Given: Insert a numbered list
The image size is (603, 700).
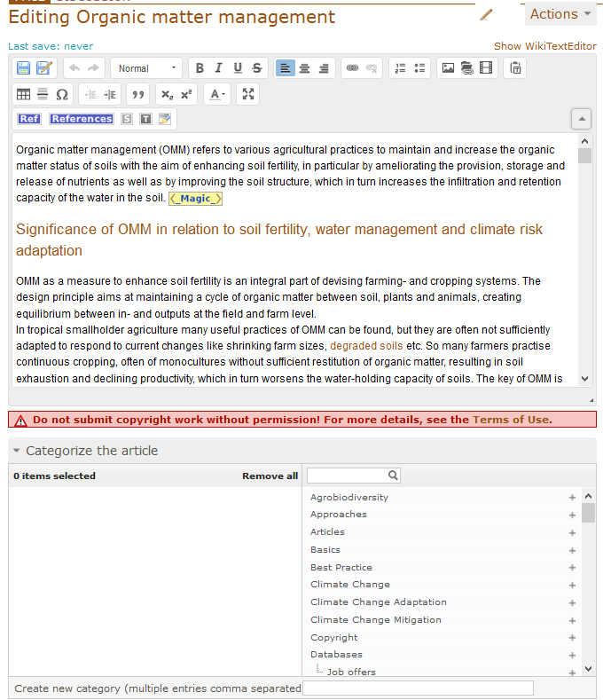Looking at the screenshot, I should point(400,68).
